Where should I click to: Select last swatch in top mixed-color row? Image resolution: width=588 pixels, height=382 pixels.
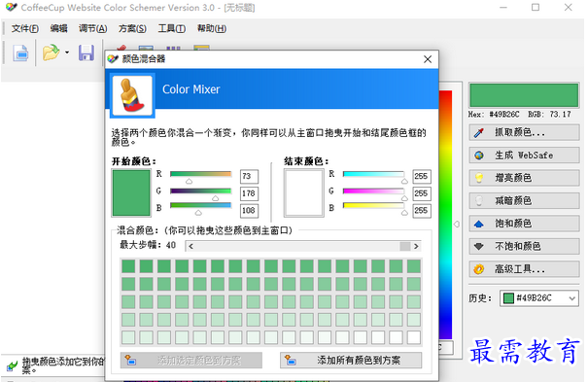click(414, 266)
